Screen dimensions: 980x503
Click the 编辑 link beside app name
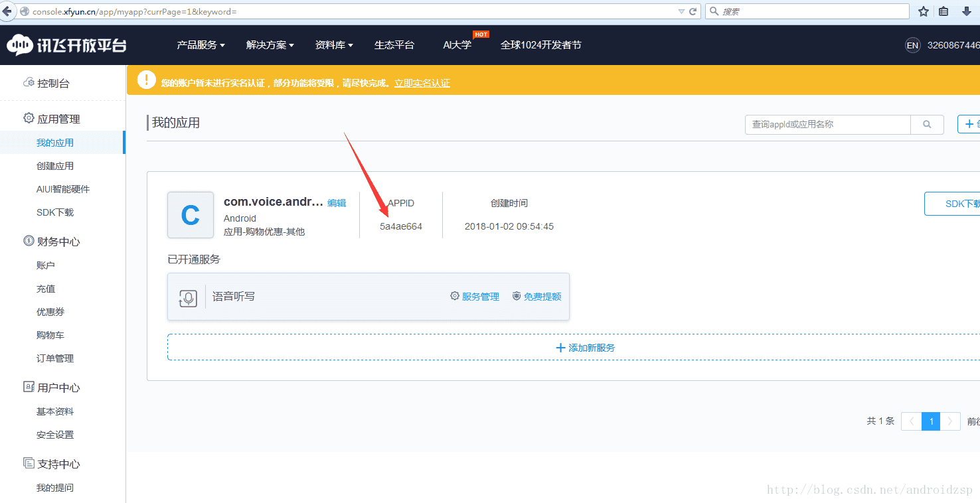337,203
